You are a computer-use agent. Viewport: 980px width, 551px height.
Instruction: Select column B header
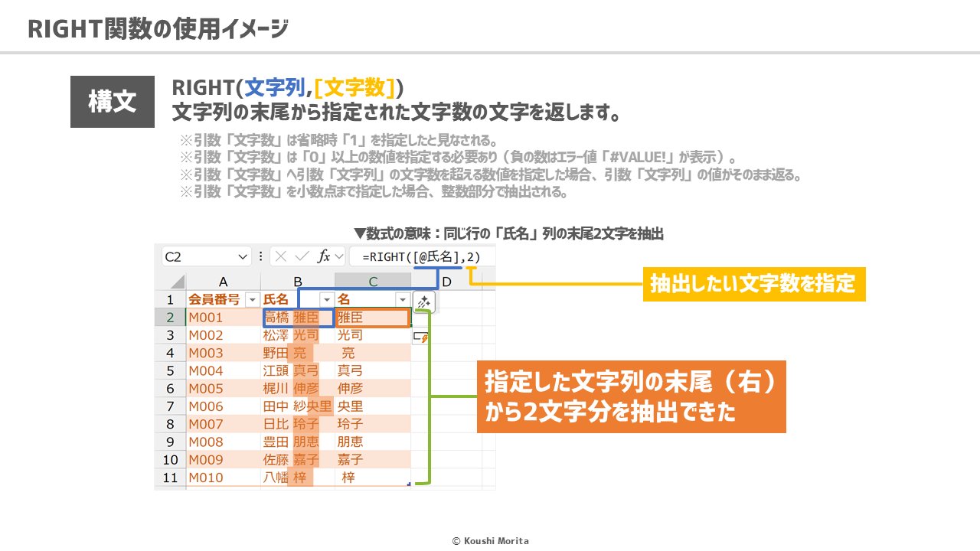298,282
